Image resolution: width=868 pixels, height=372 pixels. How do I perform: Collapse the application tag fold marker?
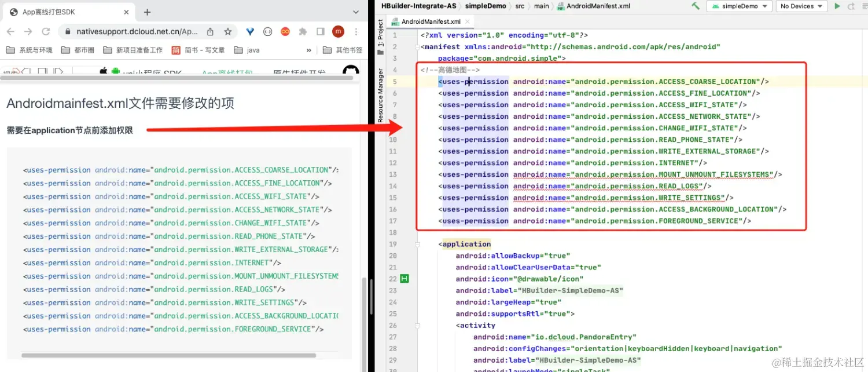pyautogui.click(x=418, y=244)
